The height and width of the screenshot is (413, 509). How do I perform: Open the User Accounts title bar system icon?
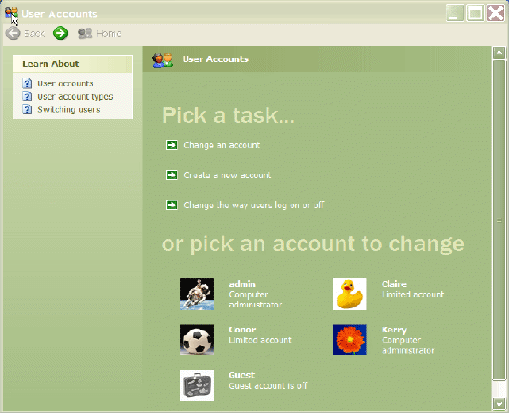11,13
